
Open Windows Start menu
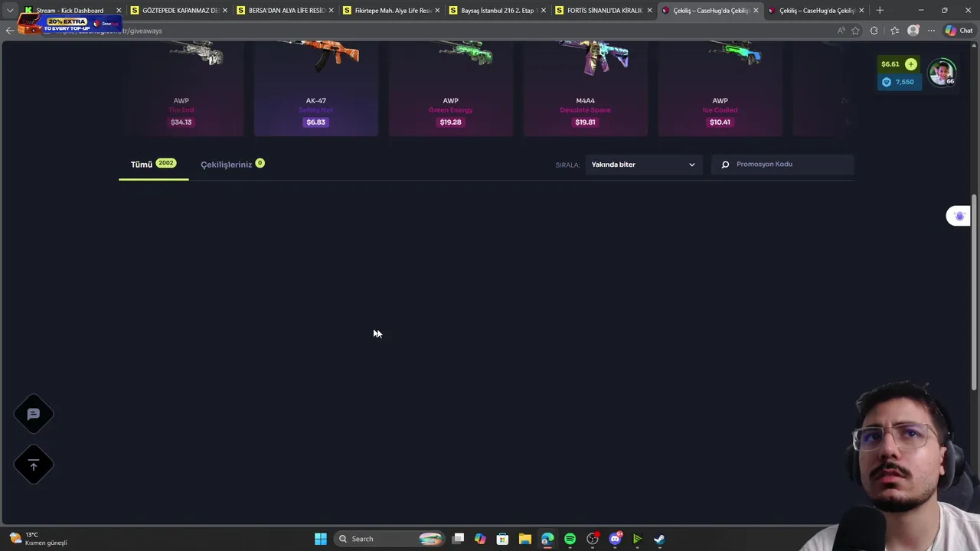coord(321,539)
